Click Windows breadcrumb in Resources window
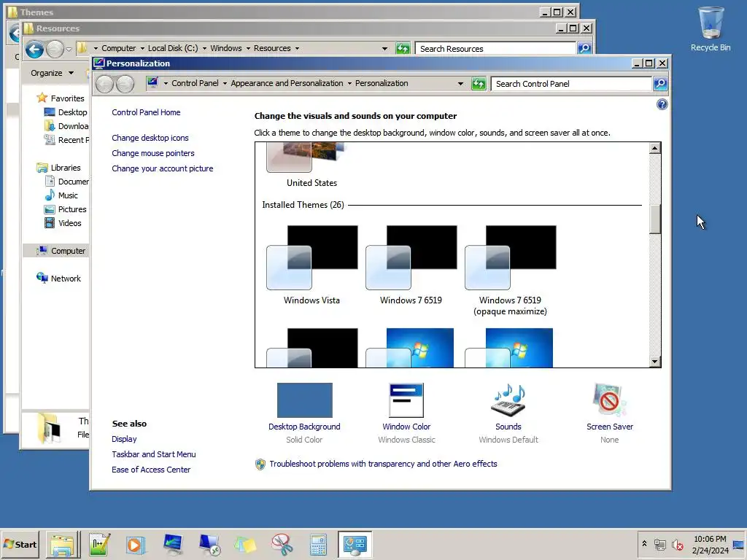 [x=226, y=48]
